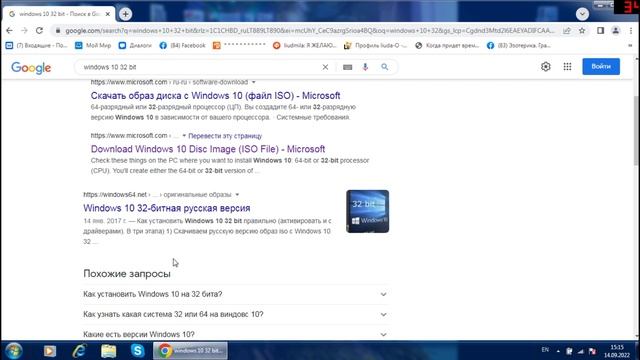This screenshot has width=640, height=360.
Task: Open result Скачать образ диска с Windows 10
Action: click(216, 96)
